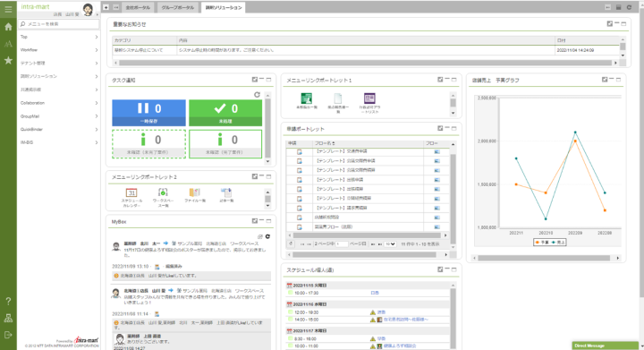Select the active 調剤ソリューション tab
Image resolution: width=644 pixels, height=350 pixels.
(x=224, y=8)
